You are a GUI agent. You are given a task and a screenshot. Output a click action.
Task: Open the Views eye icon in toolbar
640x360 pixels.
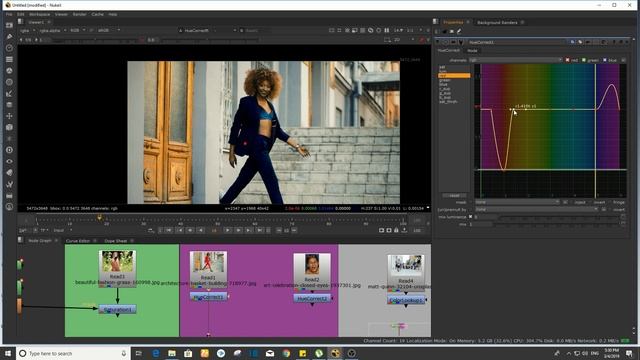[9, 162]
